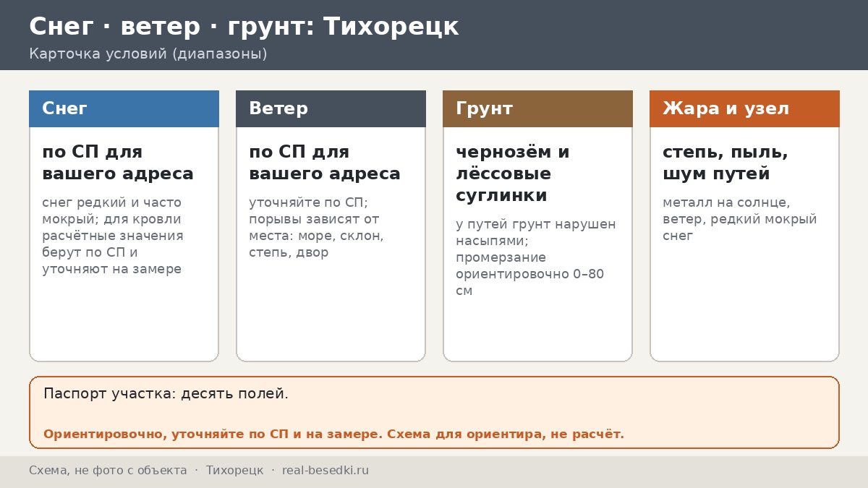868x488 pixels.
Task: Click heading 'степь, пыль, шум путей'
Action: pyautogui.click(x=726, y=163)
